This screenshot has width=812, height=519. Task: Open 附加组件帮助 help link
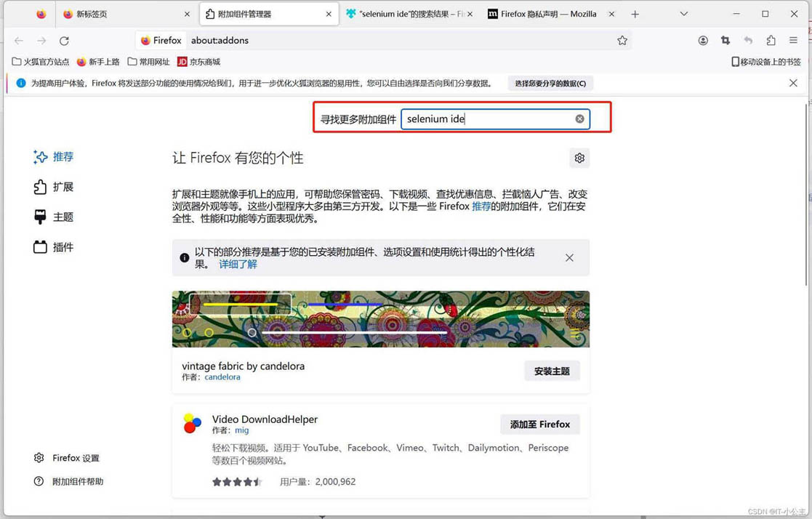68,481
